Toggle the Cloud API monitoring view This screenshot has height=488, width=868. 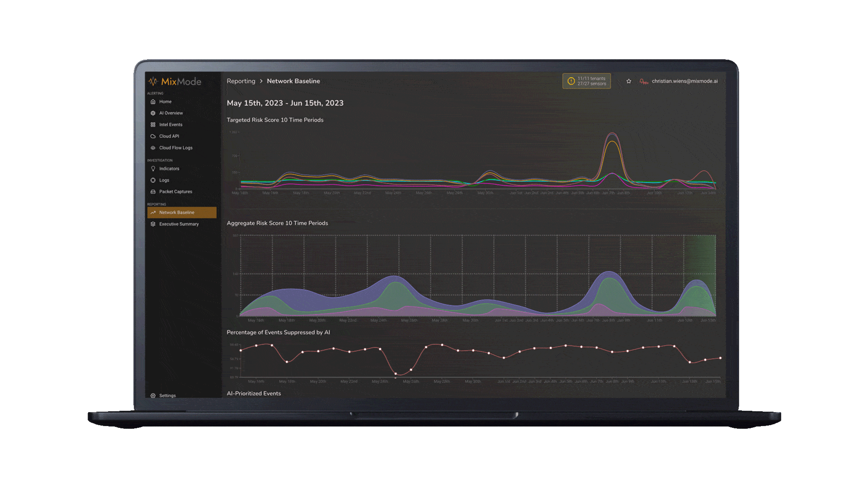(169, 136)
